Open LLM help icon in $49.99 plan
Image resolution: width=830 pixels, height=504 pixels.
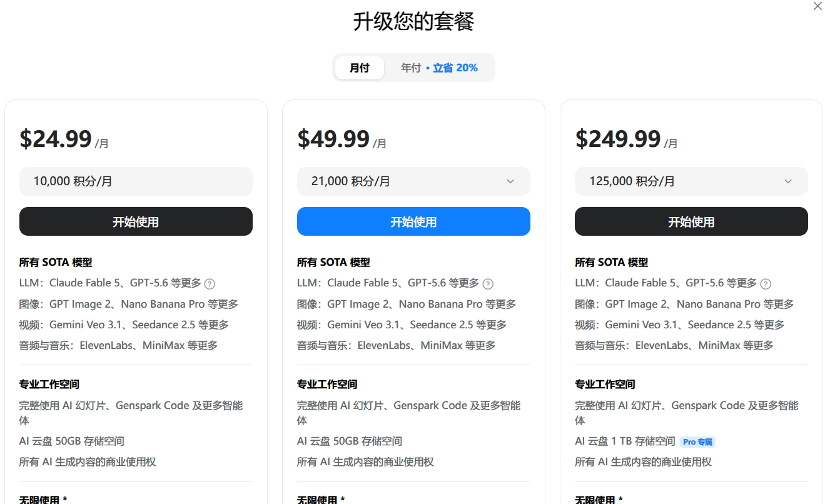click(488, 284)
